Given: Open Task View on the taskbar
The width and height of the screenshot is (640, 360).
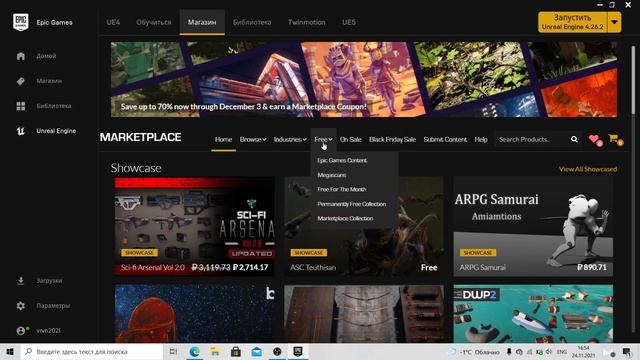Looking at the screenshot, I should (173, 351).
